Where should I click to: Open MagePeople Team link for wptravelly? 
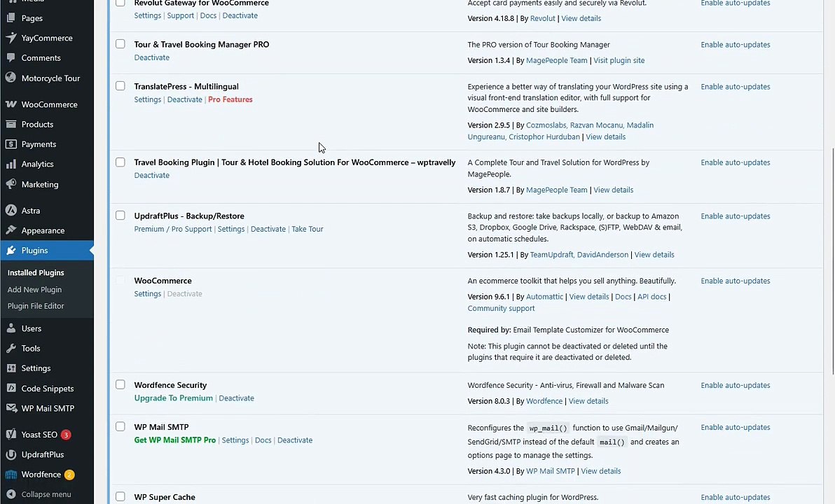(556, 190)
